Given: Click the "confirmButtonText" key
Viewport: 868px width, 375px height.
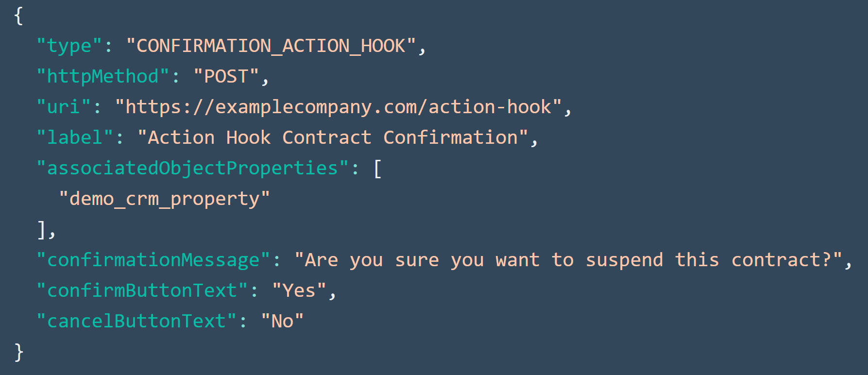Looking at the screenshot, I should (x=142, y=291).
